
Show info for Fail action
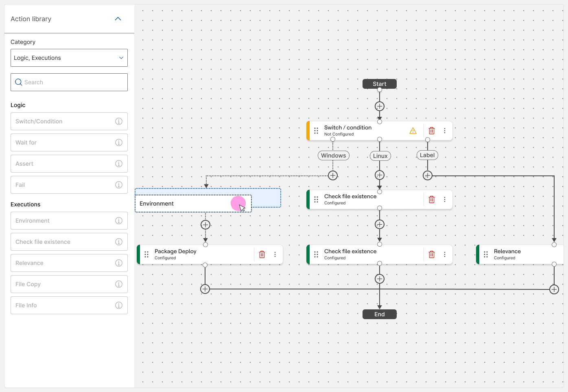[x=119, y=185]
